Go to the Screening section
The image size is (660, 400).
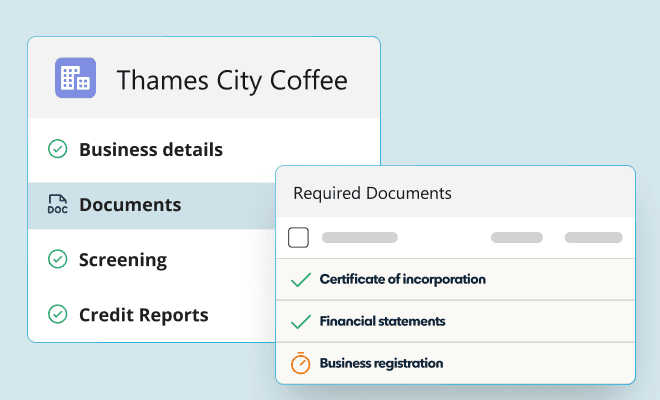point(123,260)
